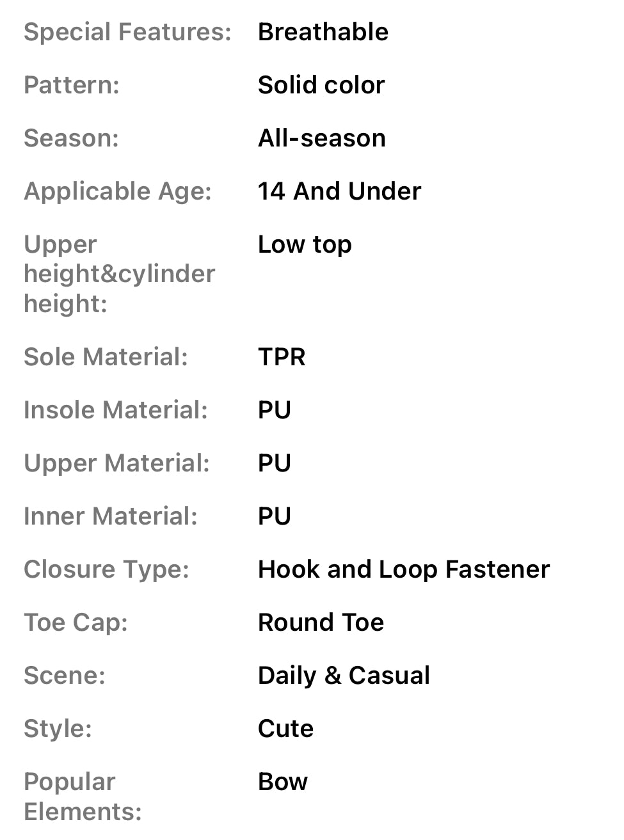Click the "Hook and Loop Fastener" value
Viewport: 624px width, 840px height.
point(404,569)
